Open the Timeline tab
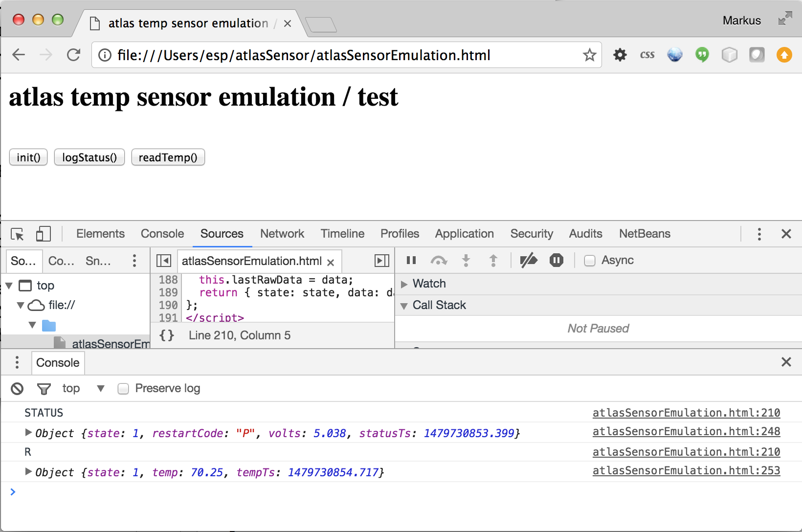This screenshot has height=532, width=802. point(342,234)
